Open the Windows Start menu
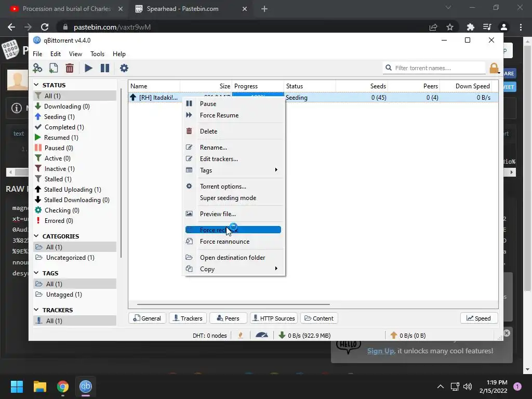 coord(17,386)
